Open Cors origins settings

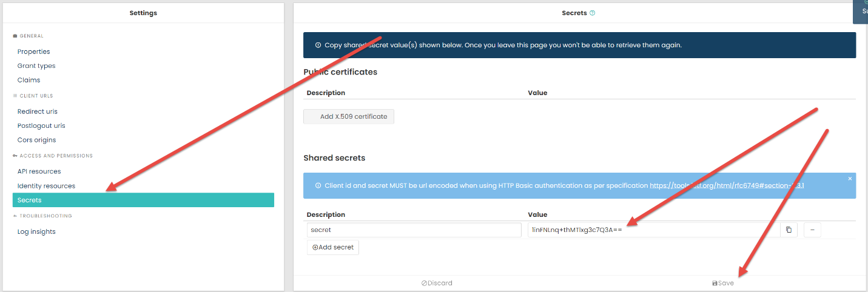pyautogui.click(x=36, y=140)
